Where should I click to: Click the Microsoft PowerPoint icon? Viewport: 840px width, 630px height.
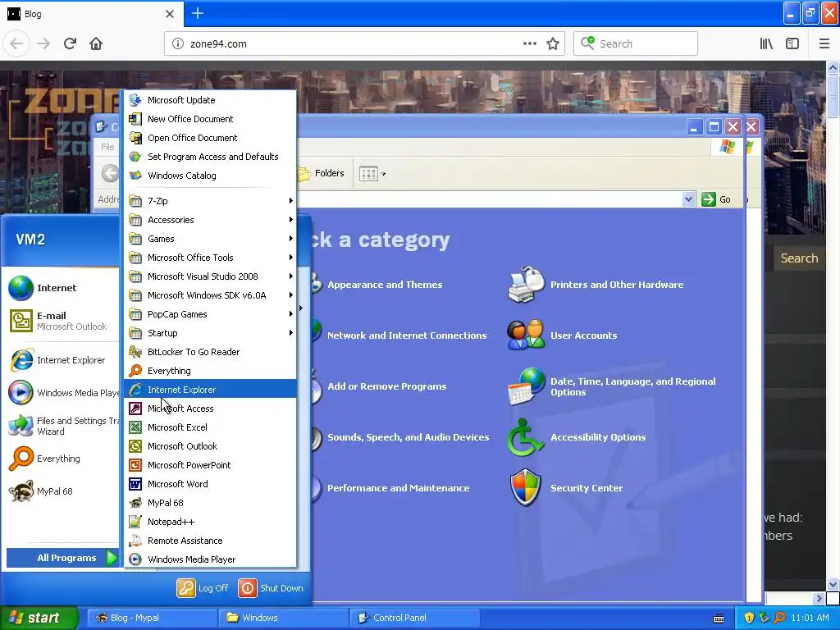[x=135, y=465]
